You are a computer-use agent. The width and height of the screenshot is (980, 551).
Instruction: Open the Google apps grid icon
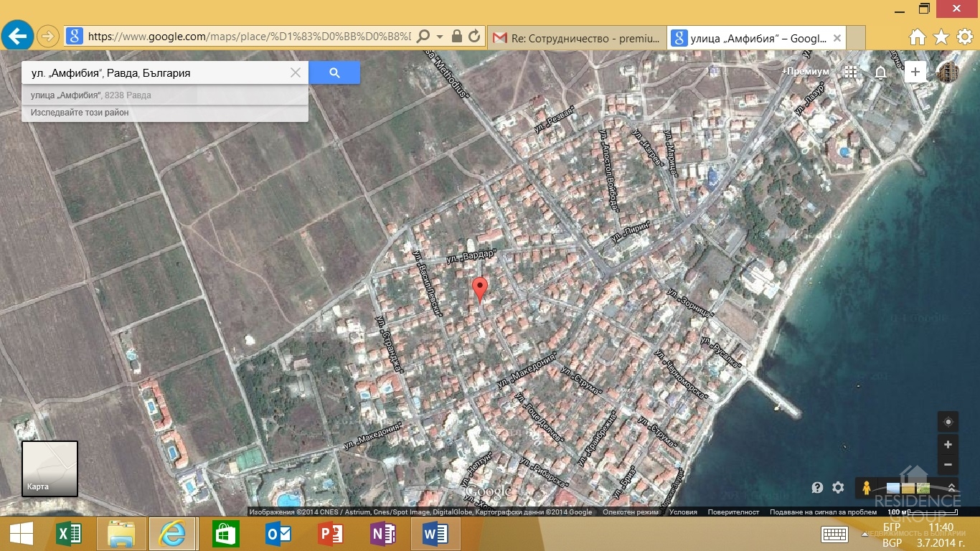coord(851,72)
